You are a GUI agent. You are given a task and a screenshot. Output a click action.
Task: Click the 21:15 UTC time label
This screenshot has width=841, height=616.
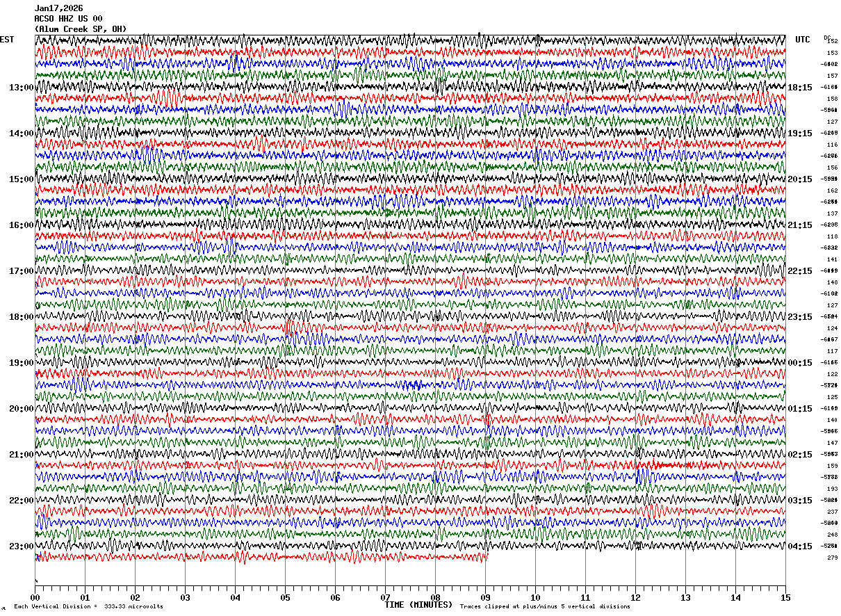(x=800, y=225)
